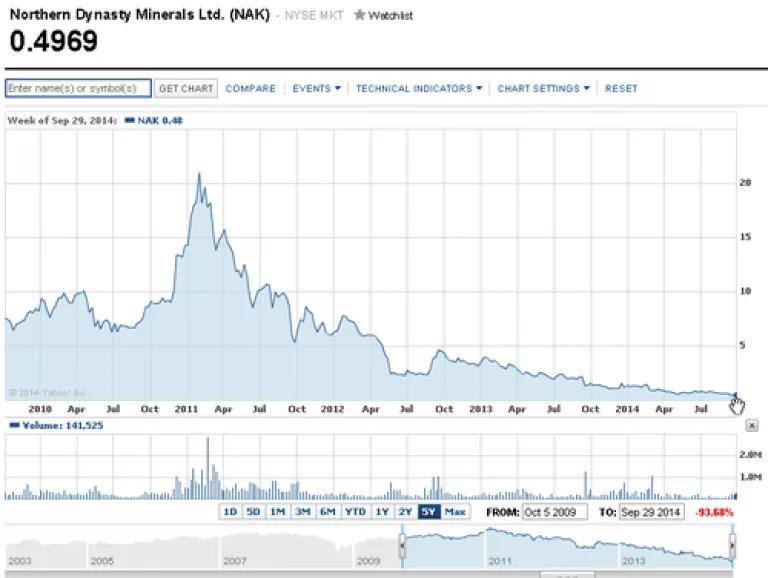
Task: Select the 5D time range
Action: pyautogui.click(x=253, y=512)
